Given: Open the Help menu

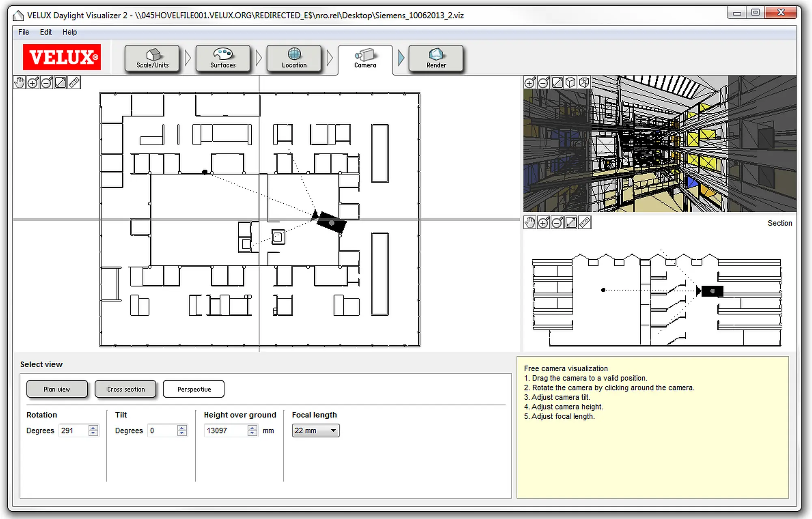Looking at the screenshot, I should 69,32.
